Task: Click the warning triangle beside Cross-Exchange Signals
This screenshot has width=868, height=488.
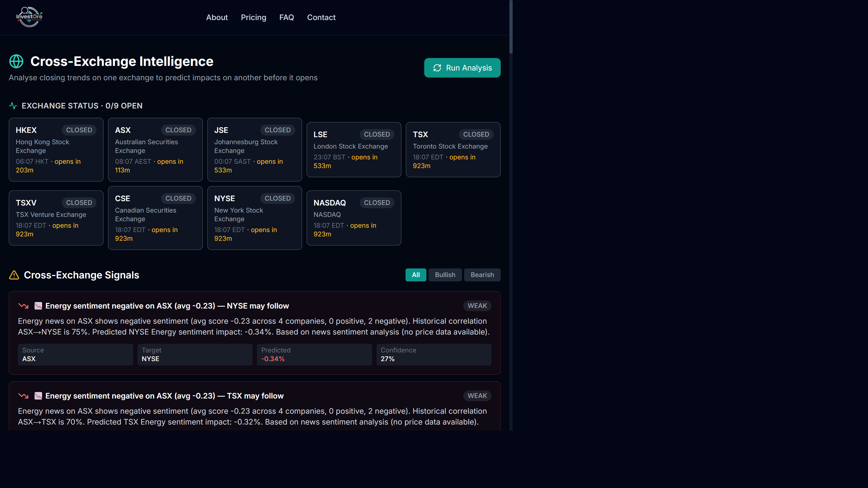Action: 14,275
